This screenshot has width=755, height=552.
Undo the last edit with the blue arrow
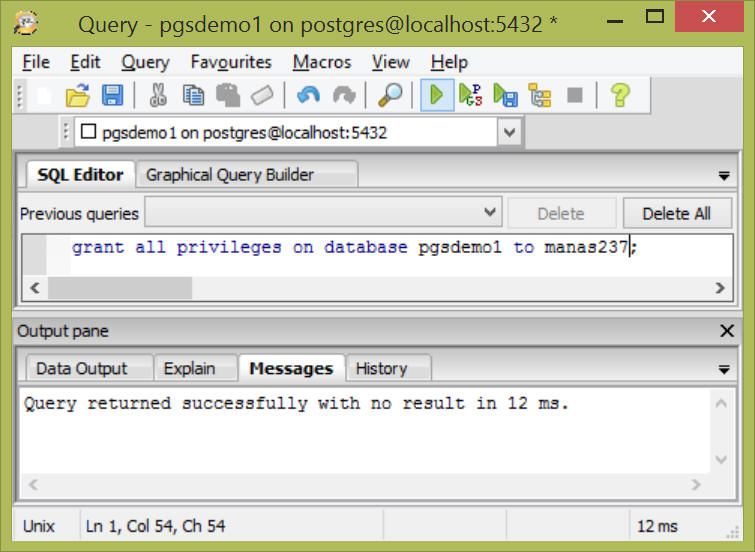(308, 95)
